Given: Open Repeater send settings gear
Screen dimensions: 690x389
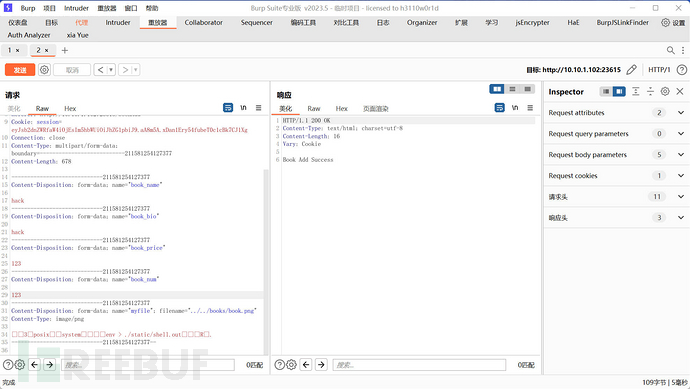Looking at the screenshot, I should 44,70.
